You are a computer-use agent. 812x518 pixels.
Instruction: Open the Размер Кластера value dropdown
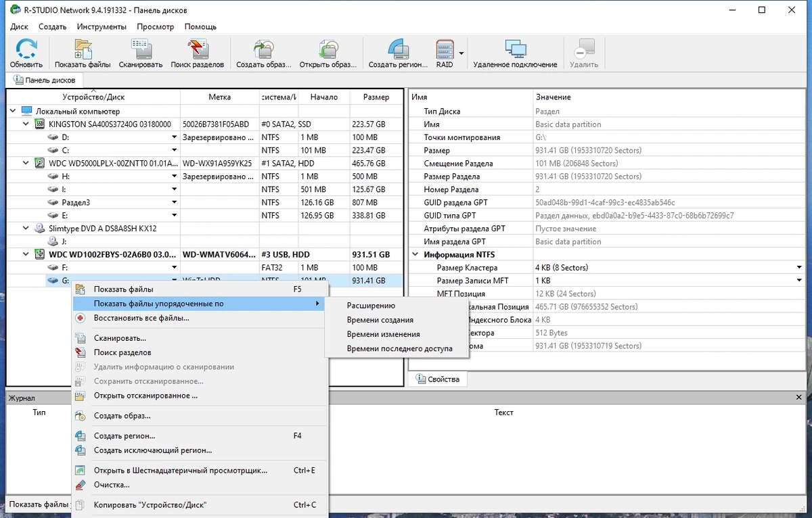tap(800, 268)
